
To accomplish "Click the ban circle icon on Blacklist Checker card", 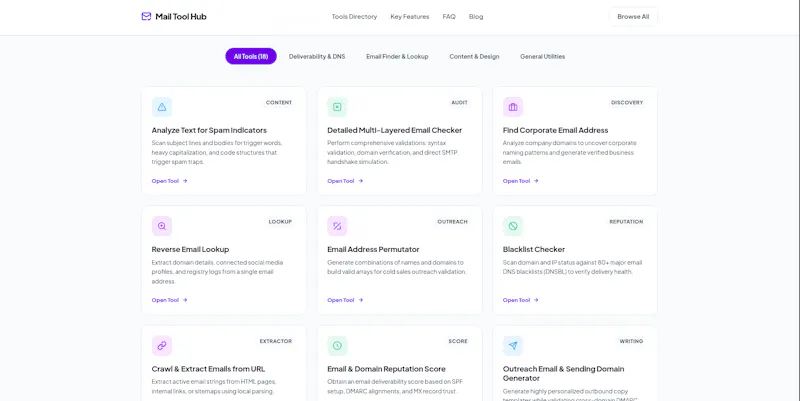I will coord(513,226).
